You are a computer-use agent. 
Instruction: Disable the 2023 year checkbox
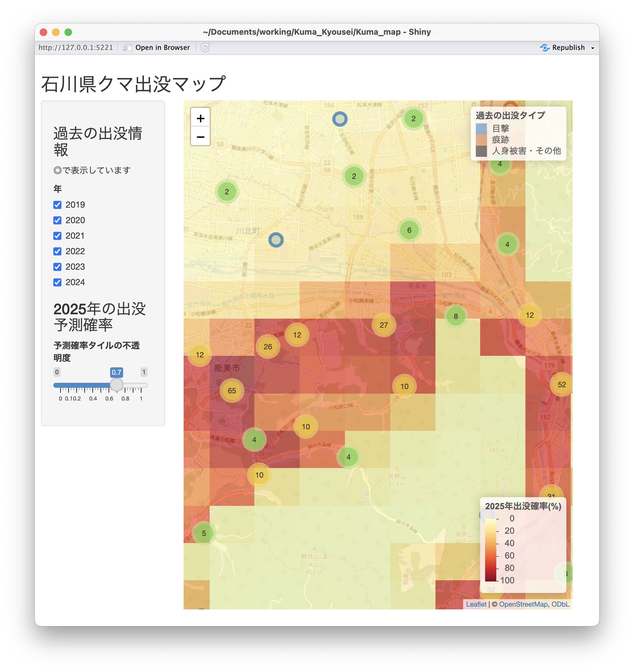point(57,267)
